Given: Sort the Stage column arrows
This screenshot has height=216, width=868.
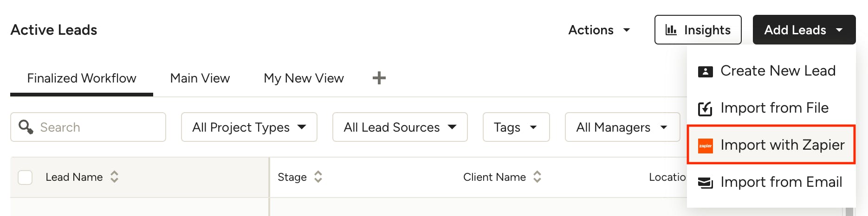Looking at the screenshot, I should (318, 177).
